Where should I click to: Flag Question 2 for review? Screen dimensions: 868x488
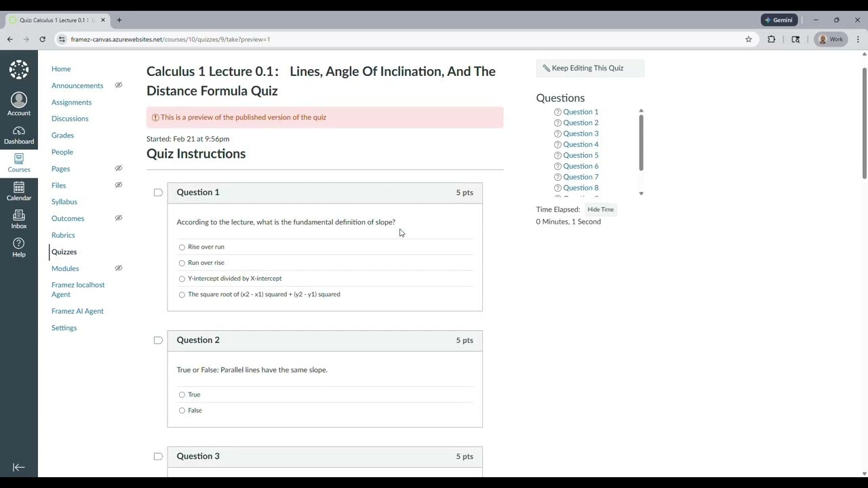pyautogui.click(x=158, y=340)
